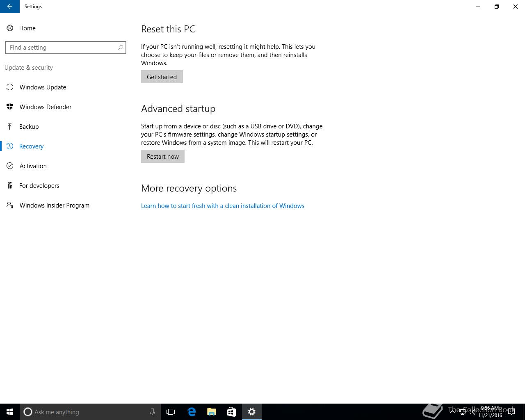Restore down the Settings window
525x420 pixels.
tap(497, 7)
